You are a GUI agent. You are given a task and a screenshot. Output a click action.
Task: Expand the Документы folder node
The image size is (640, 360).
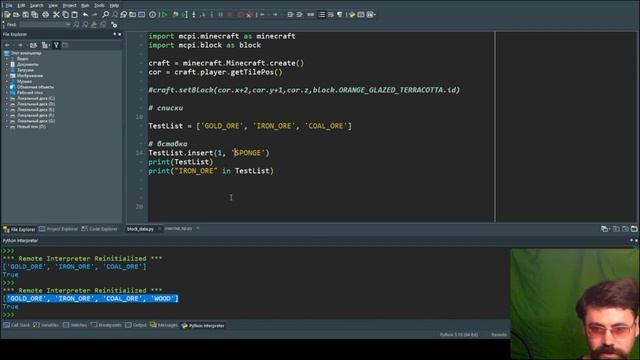tap(7, 64)
